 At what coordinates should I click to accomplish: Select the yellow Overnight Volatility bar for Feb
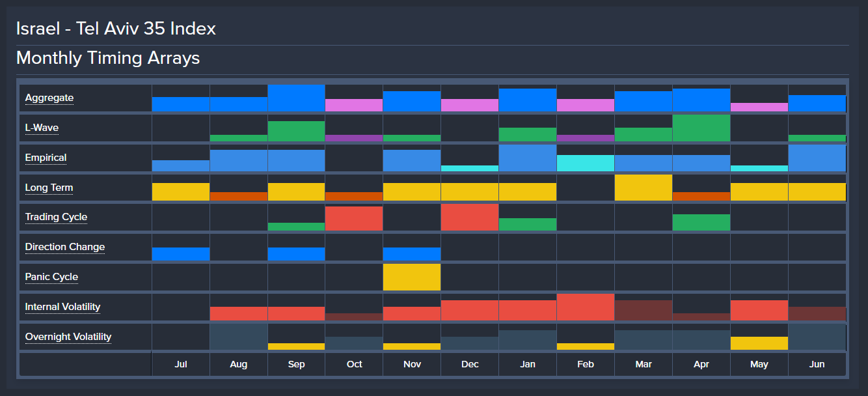(x=586, y=347)
